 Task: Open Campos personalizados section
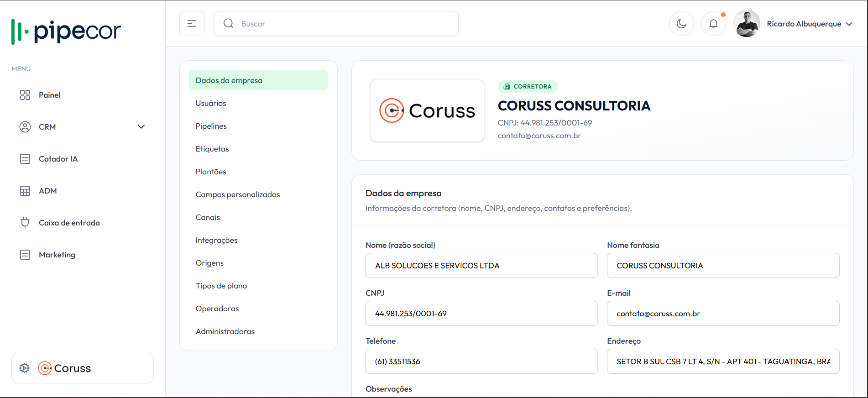258,194
